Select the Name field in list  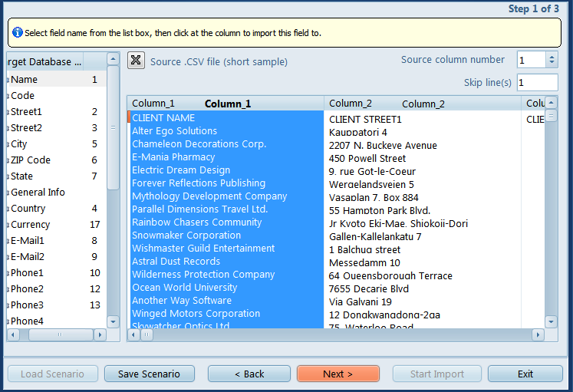point(25,80)
